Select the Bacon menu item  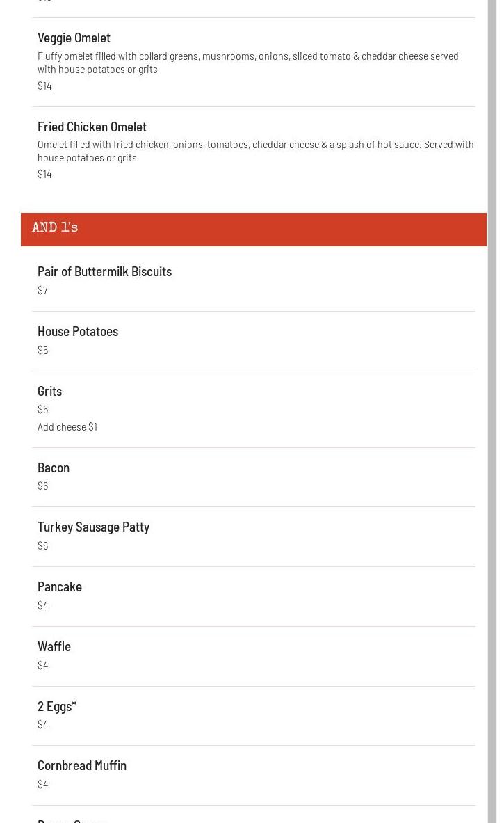click(54, 468)
